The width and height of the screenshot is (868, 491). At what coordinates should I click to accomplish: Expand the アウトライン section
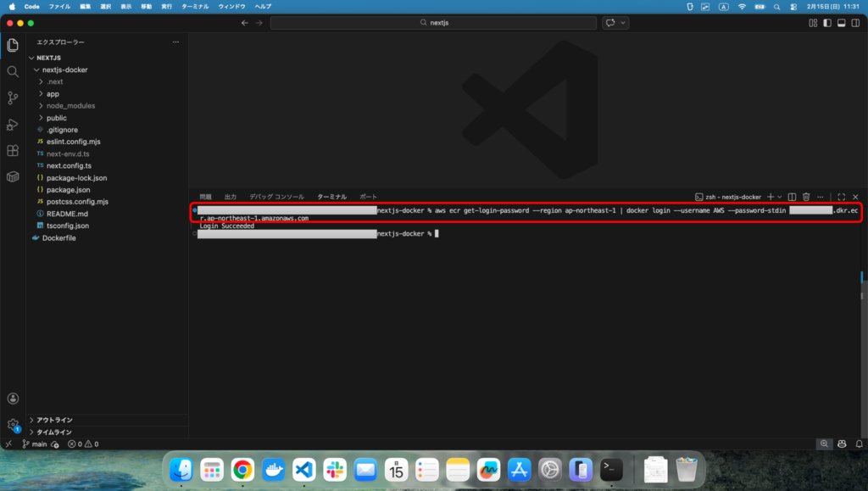click(x=54, y=420)
